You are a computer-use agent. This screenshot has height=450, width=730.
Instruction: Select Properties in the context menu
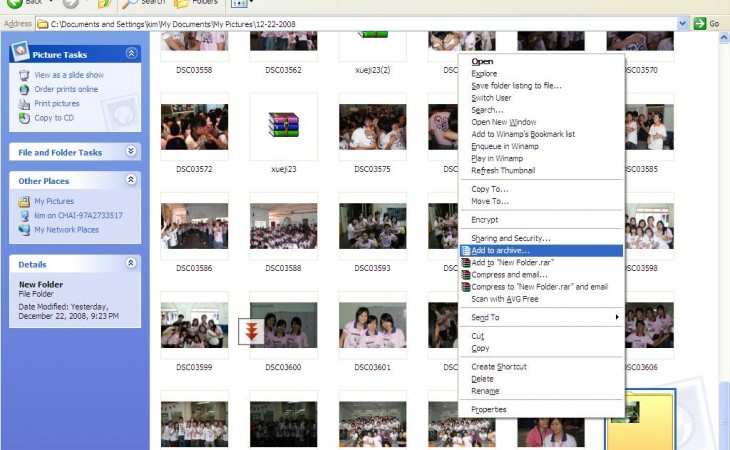coord(489,409)
